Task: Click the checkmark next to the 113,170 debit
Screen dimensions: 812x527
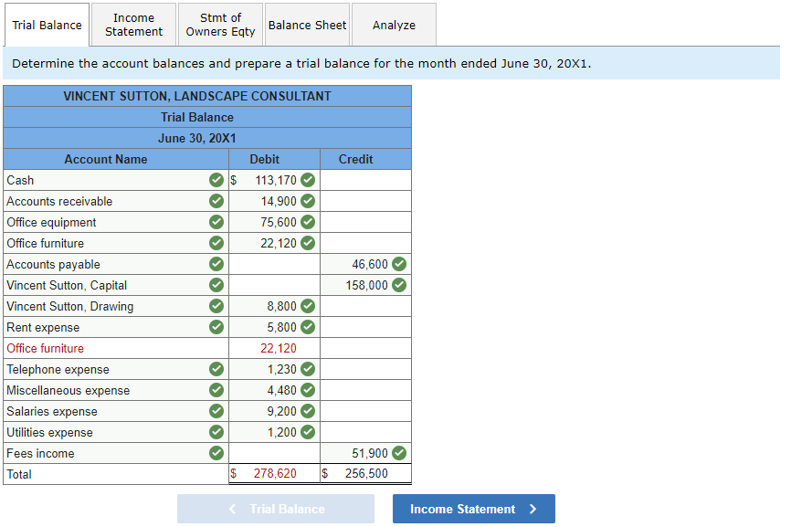Action: pos(307,180)
